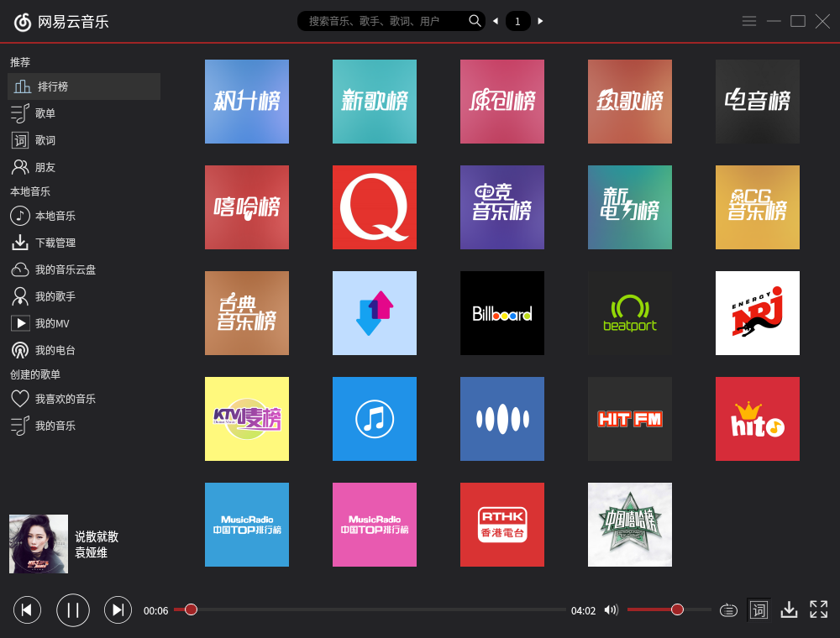Open the red Q chart tile
Image resolution: width=840 pixels, height=638 pixels.
375,207
